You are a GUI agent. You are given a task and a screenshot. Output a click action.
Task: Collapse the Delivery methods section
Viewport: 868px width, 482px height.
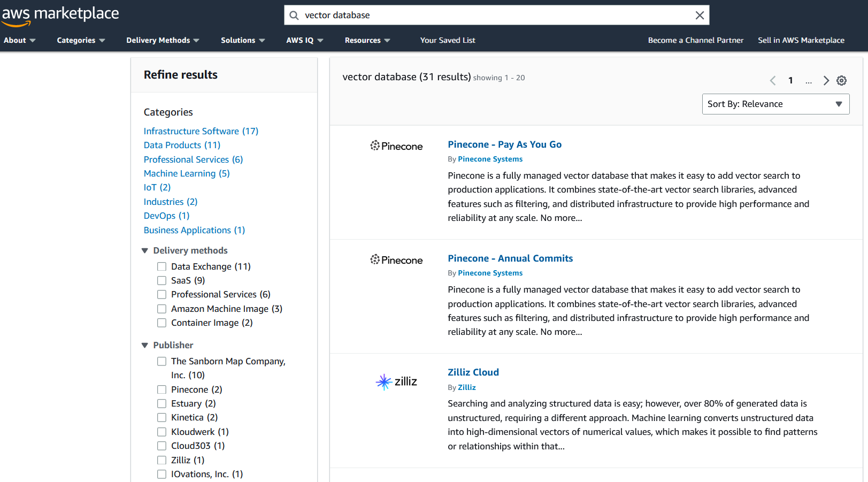tap(145, 250)
